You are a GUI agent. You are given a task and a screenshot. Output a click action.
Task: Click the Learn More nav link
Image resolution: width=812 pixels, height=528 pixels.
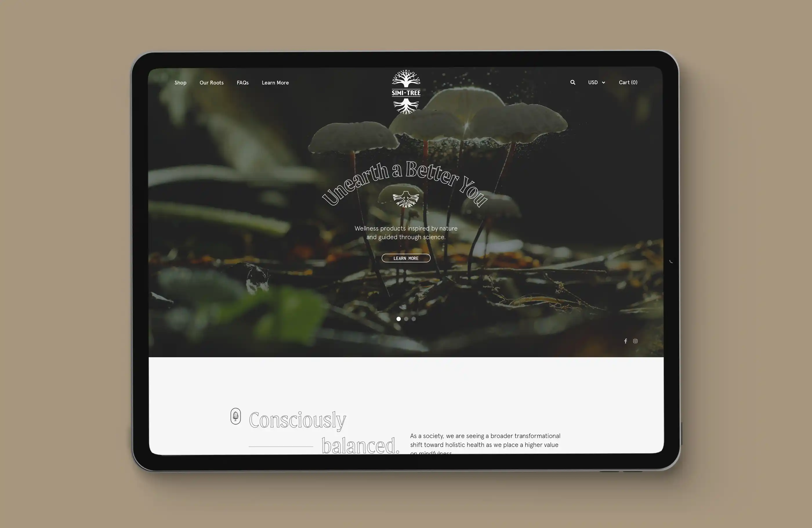point(275,82)
